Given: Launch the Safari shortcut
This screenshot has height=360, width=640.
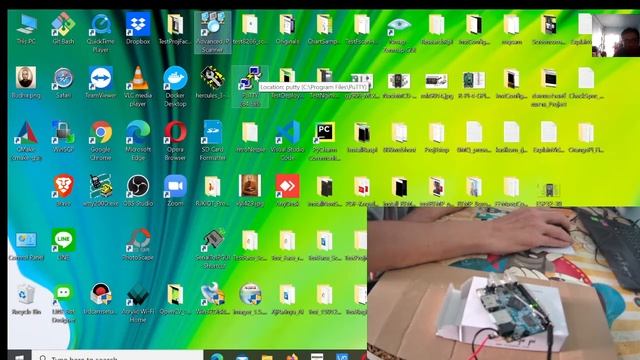Looking at the screenshot, I should (63, 83).
